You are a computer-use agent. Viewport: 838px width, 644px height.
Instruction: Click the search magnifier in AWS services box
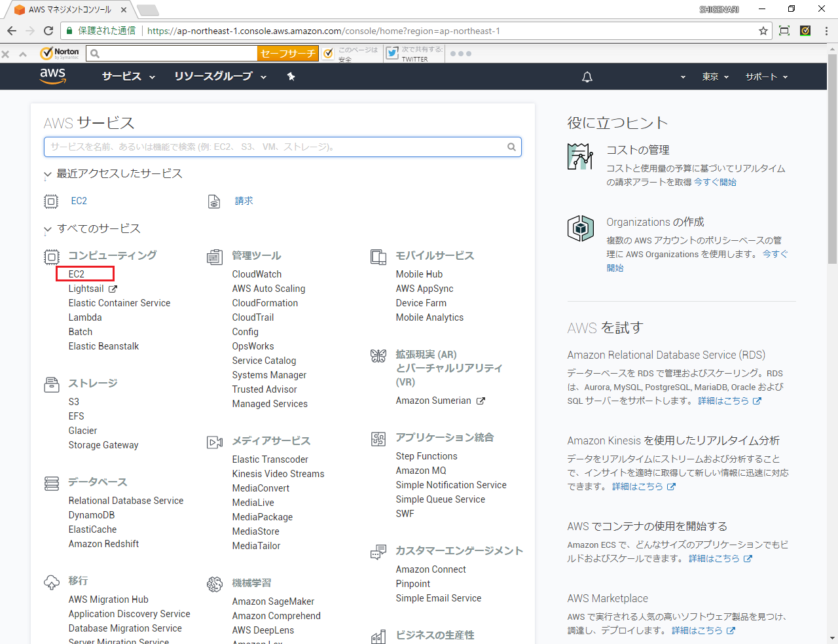click(x=511, y=147)
